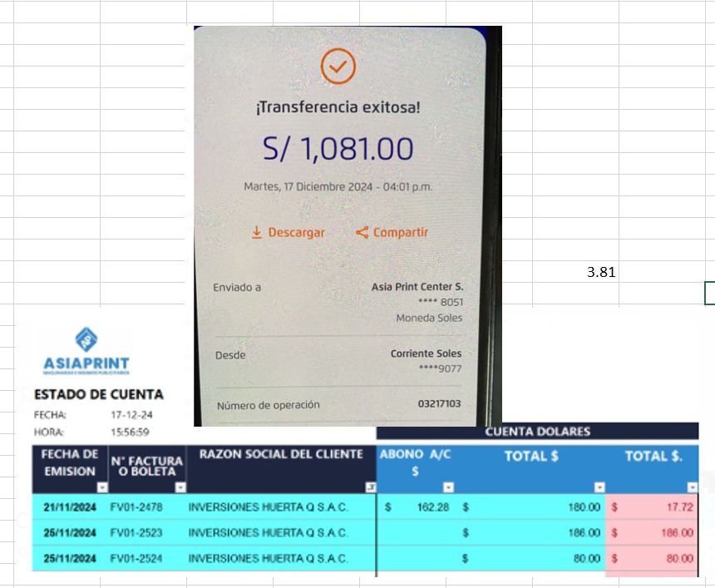Click the Compartir link text

click(x=400, y=233)
